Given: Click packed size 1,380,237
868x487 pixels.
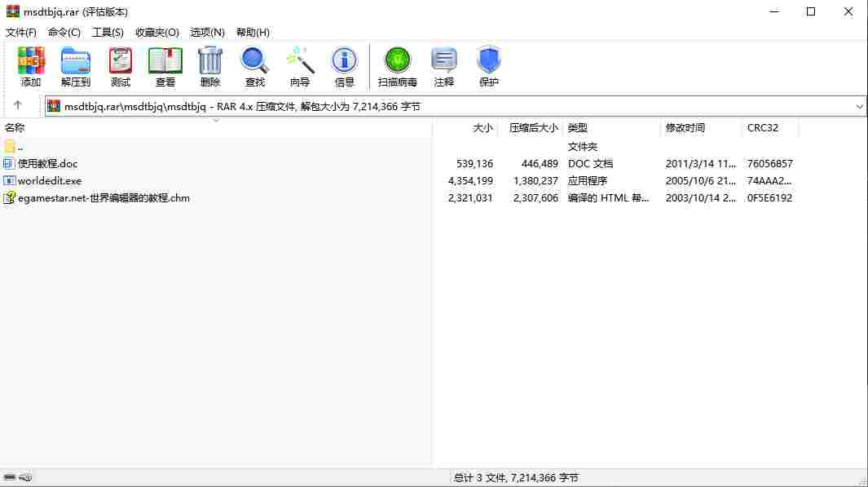Looking at the screenshot, I should pyautogui.click(x=535, y=180).
